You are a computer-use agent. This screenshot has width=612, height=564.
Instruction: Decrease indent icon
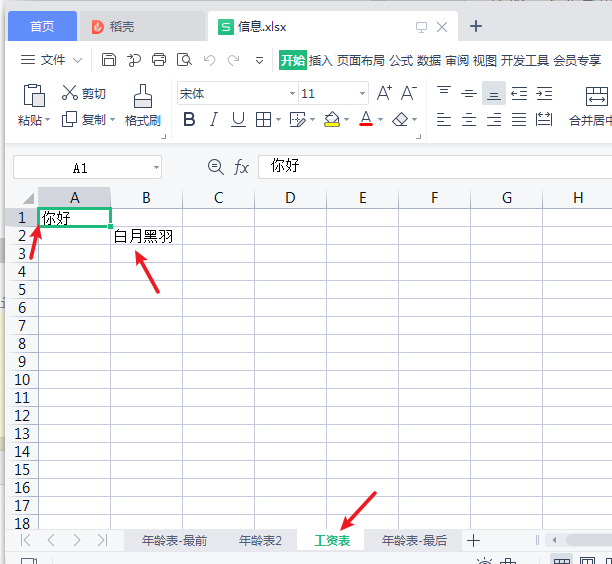tap(519, 93)
